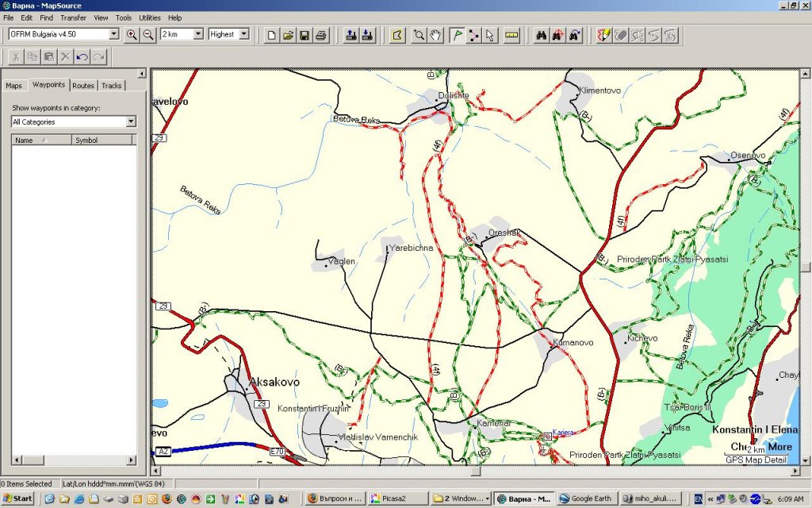
Task: Click the Zoom In magnifier icon
Action: click(x=132, y=35)
